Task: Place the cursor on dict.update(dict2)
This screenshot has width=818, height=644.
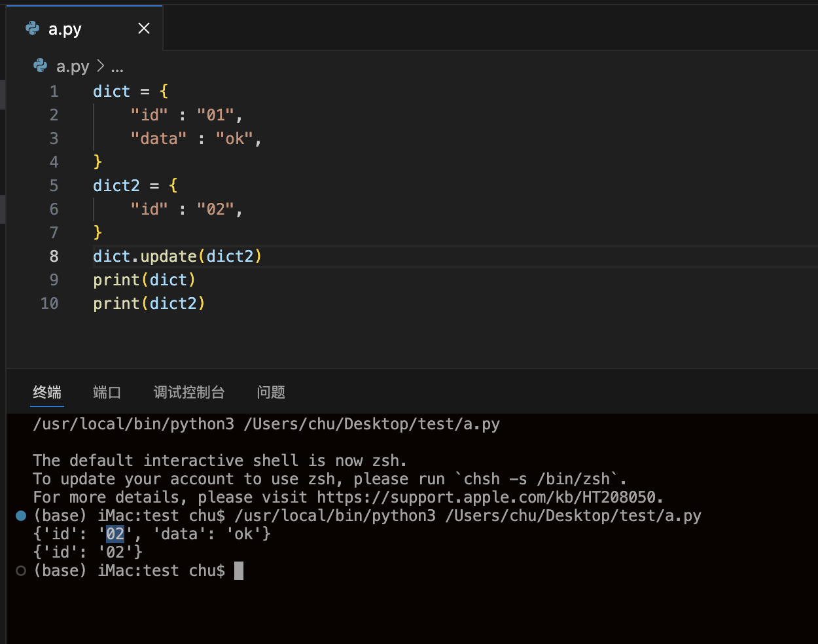Action: [177, 256]
